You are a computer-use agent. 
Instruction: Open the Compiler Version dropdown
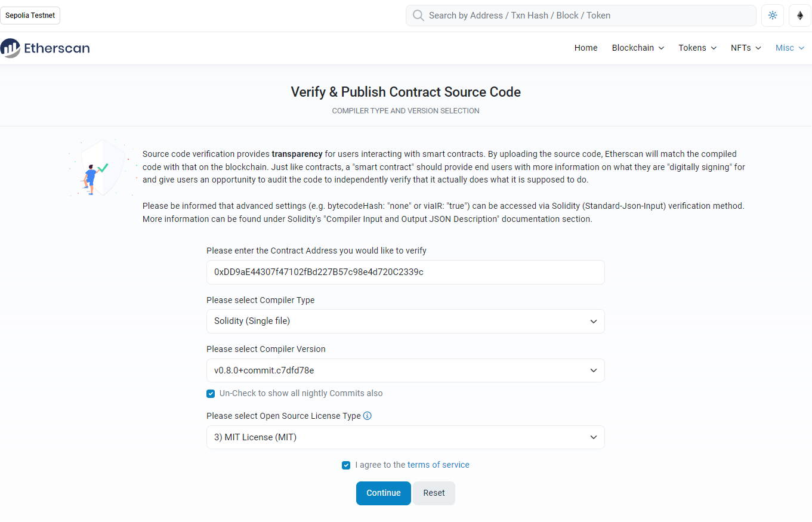tap(406, 370)
